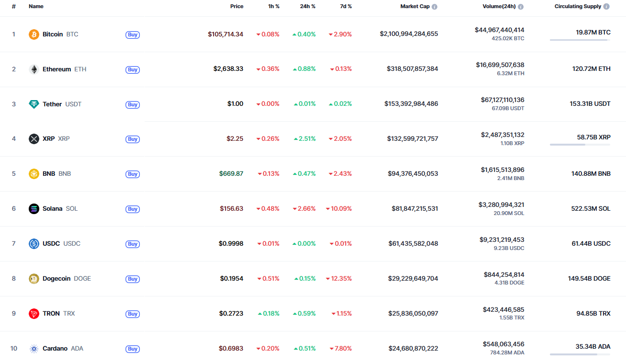This screenshot has height=364, width=626.
Task: Sort by the 24h % column header
Action: tap(307, 7)
